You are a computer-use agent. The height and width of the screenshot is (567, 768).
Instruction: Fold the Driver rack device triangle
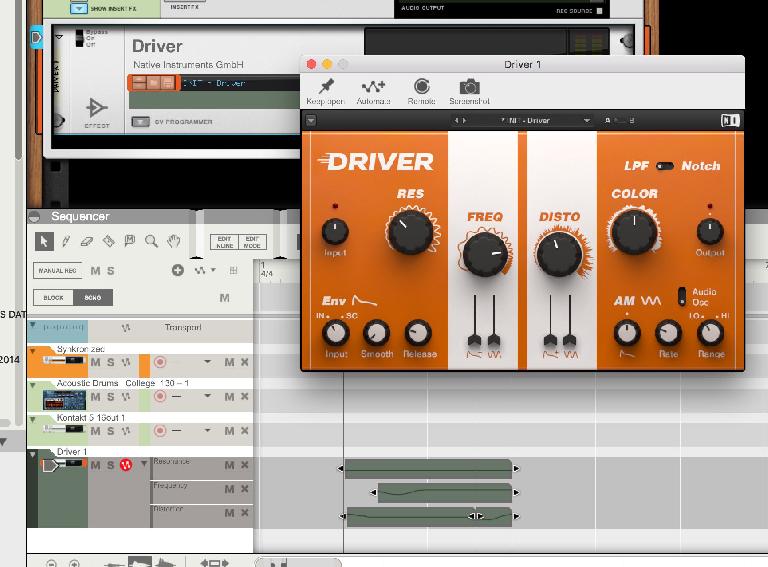point(59,37)
